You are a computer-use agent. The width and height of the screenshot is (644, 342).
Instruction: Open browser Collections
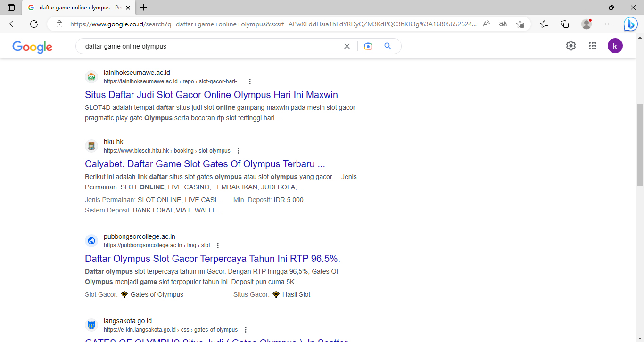pyautogui.click(x=565, y=24)
